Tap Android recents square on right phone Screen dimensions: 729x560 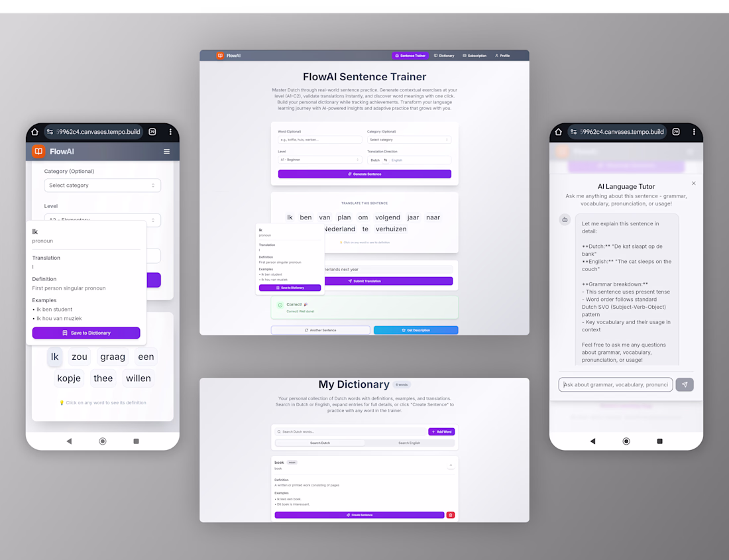pos(659,441)
